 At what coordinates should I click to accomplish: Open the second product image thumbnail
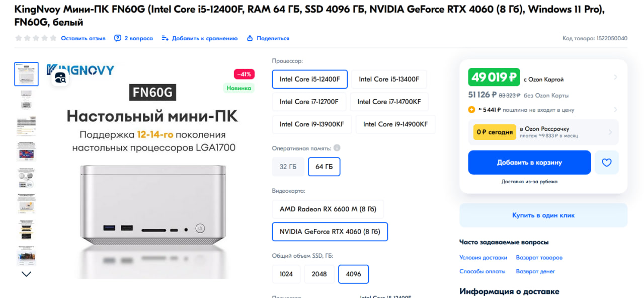click(26, 99)
